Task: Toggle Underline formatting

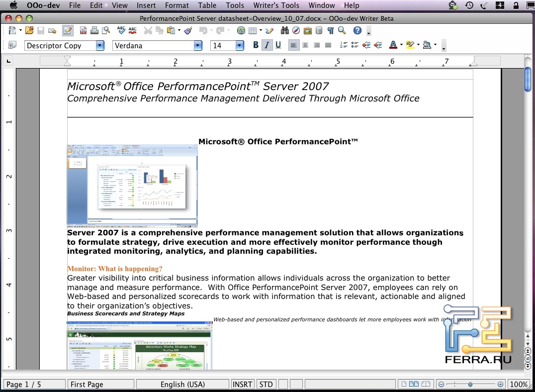Action: (278, 45)
